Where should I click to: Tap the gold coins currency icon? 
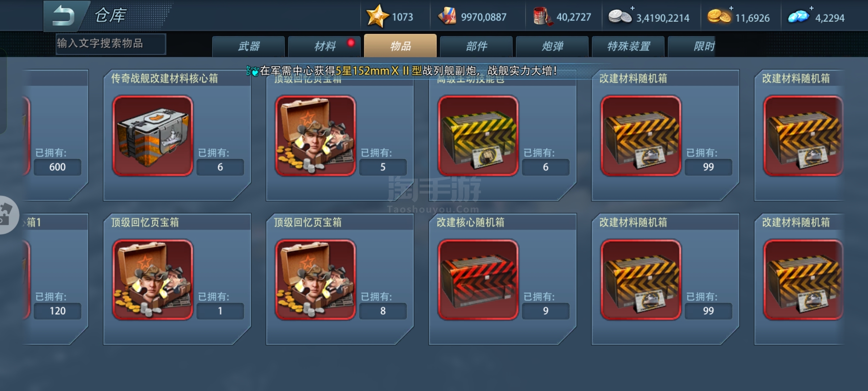(719, 17)
